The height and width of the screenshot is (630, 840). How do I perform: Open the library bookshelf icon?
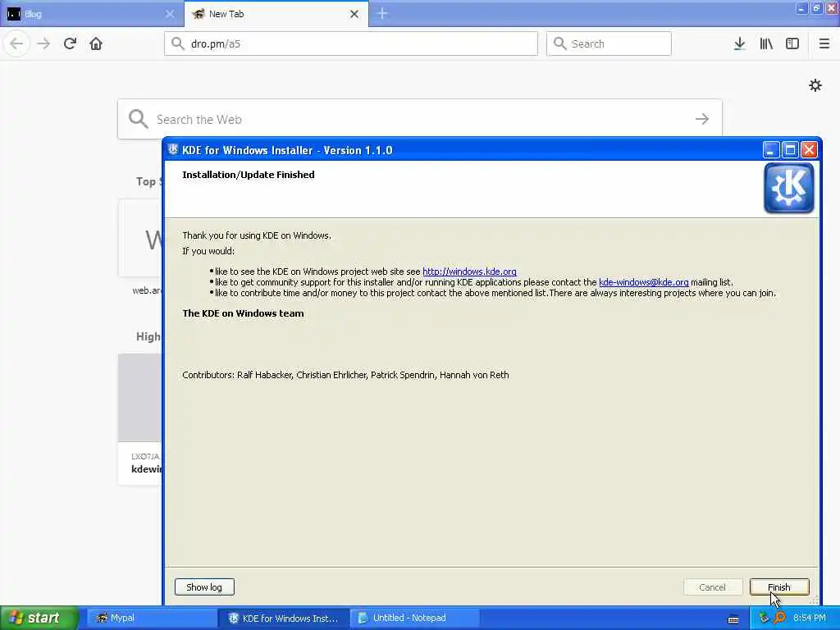(766, 43)
